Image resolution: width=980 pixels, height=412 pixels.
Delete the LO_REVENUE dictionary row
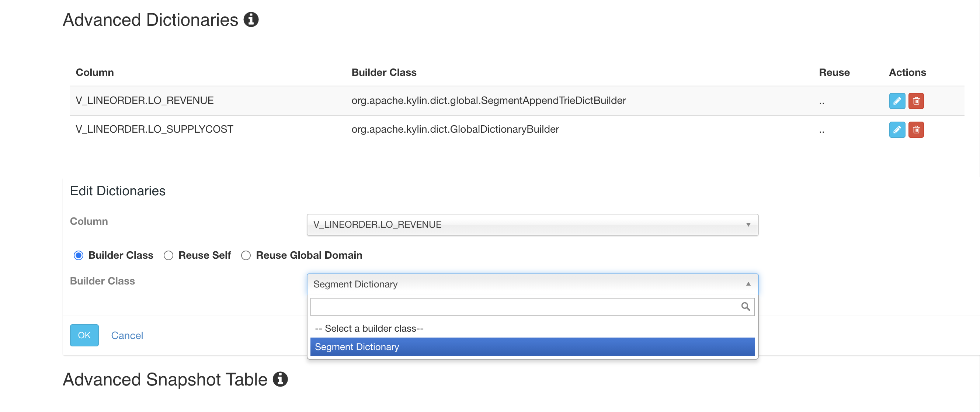[916, 101]
